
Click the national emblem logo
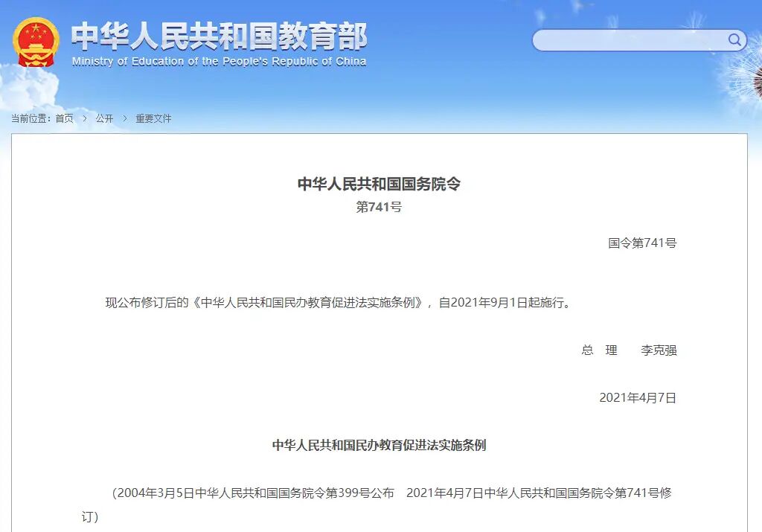[x=36, y=42]
